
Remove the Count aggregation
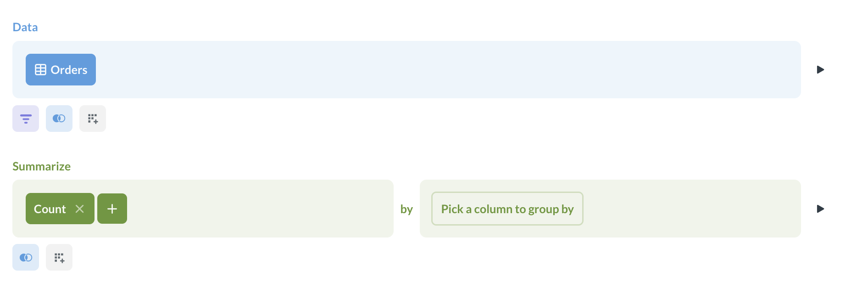tap(80, 209)
